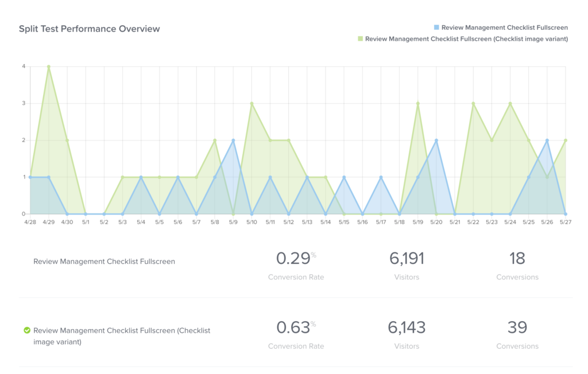Select the blue data point peak on 5/9
Image resolution: width=588 pixels, height=374 pixels.
[x=233, y=140]
